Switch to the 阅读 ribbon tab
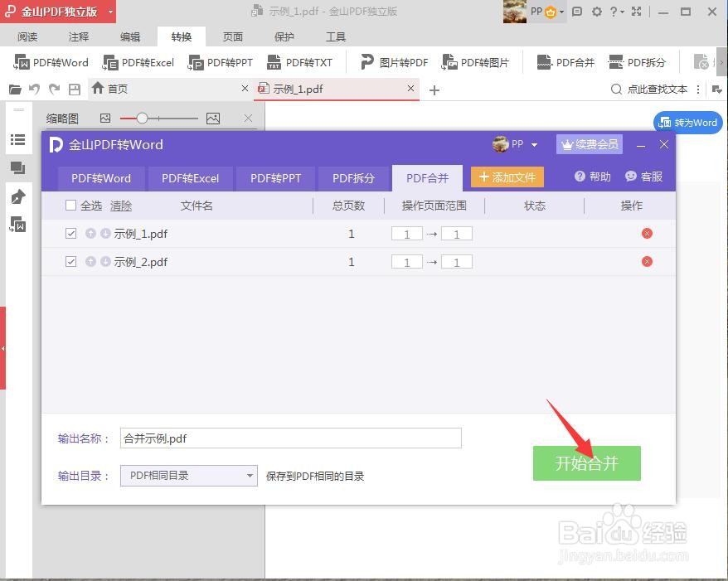 (x=27, y=36)
